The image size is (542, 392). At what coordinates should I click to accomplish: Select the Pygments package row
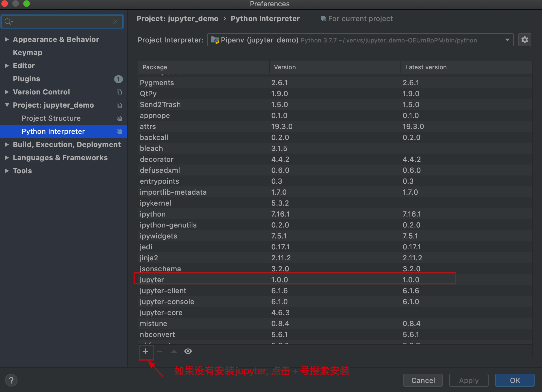pyautogui.click(x=335, y=83)
